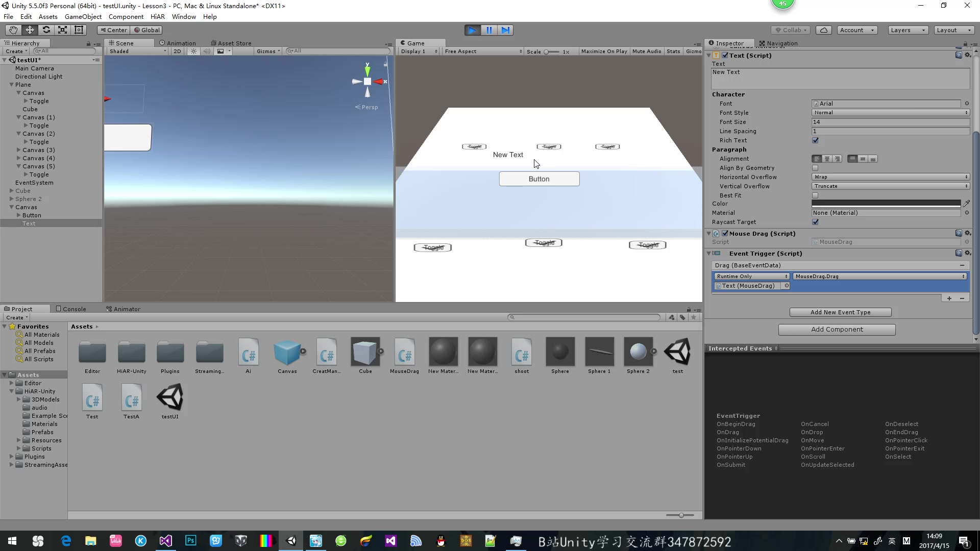Viewport: 980px width, 551px height.
Task: Disable the Mouse Drag script checkbox
Action: click(x=725, y=233)
